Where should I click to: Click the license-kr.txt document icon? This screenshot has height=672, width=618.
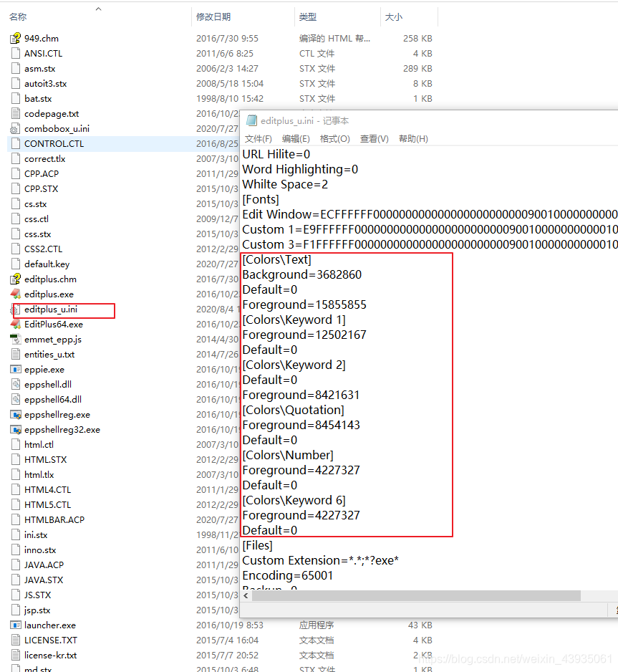tap(16, 656)
